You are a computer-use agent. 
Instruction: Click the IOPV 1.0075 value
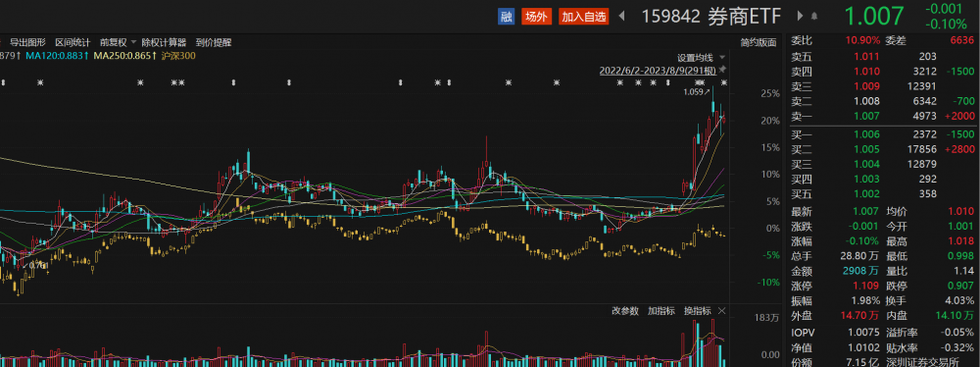(864, 334)
